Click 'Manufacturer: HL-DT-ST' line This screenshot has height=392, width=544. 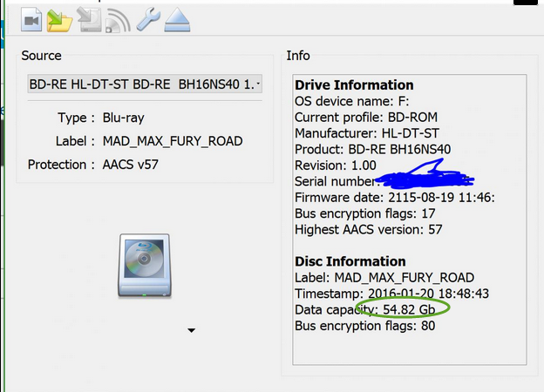point(367,133)
